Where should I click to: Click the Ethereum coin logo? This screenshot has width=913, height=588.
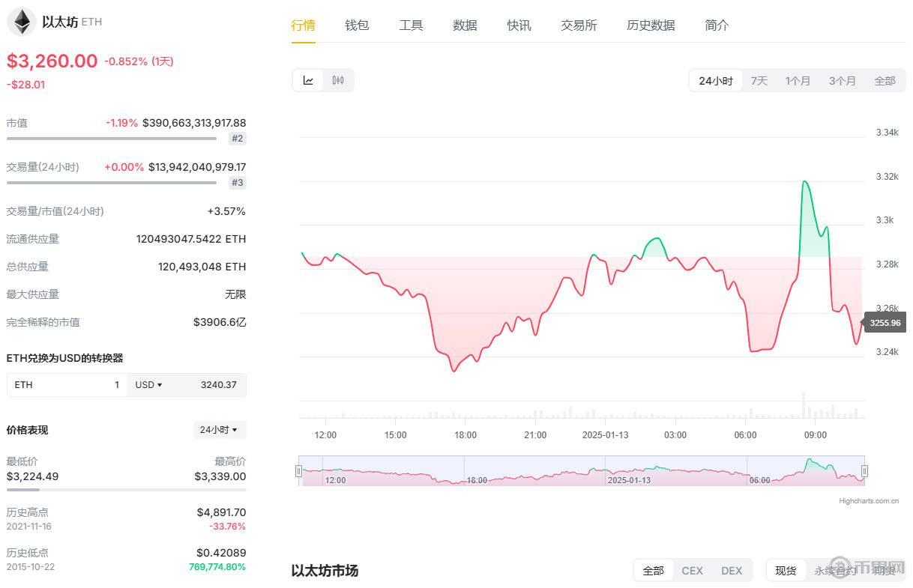point(22,22)
